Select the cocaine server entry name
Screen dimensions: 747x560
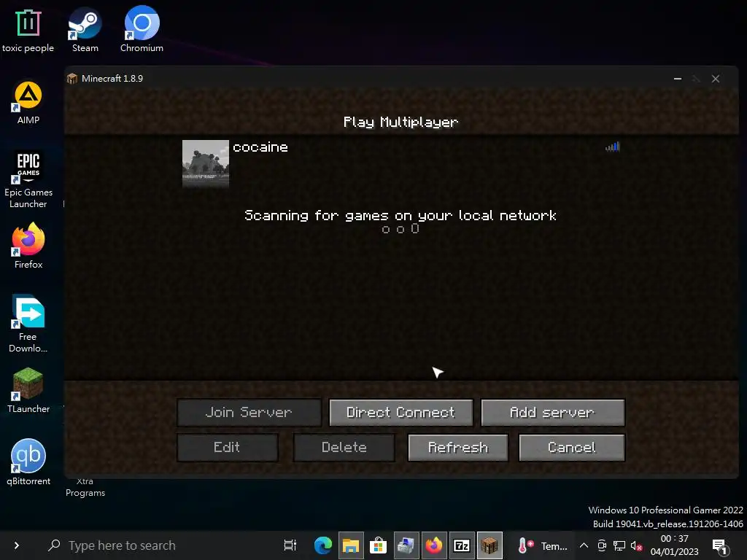(x=260, y=147)
